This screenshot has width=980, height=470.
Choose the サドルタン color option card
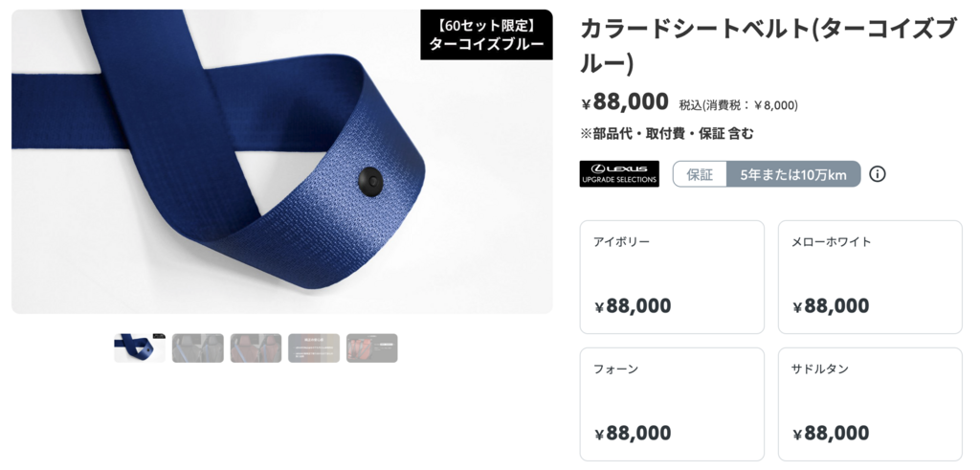(x=870, y=404)
